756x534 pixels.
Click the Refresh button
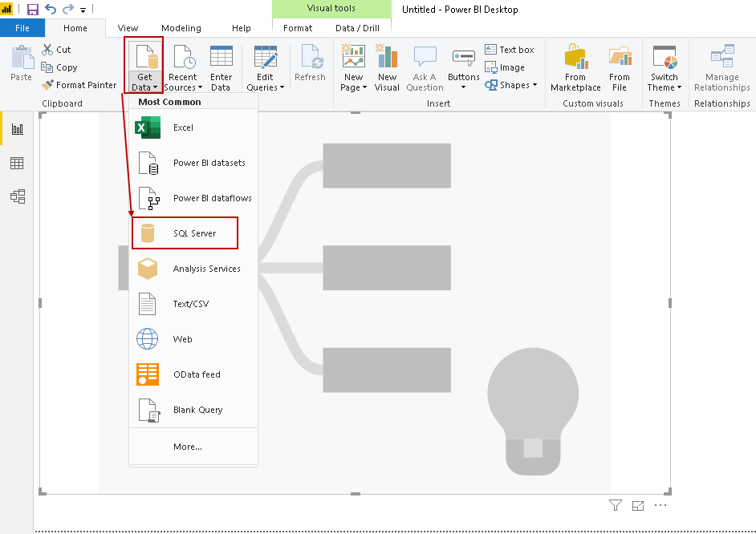click(310, 63)
